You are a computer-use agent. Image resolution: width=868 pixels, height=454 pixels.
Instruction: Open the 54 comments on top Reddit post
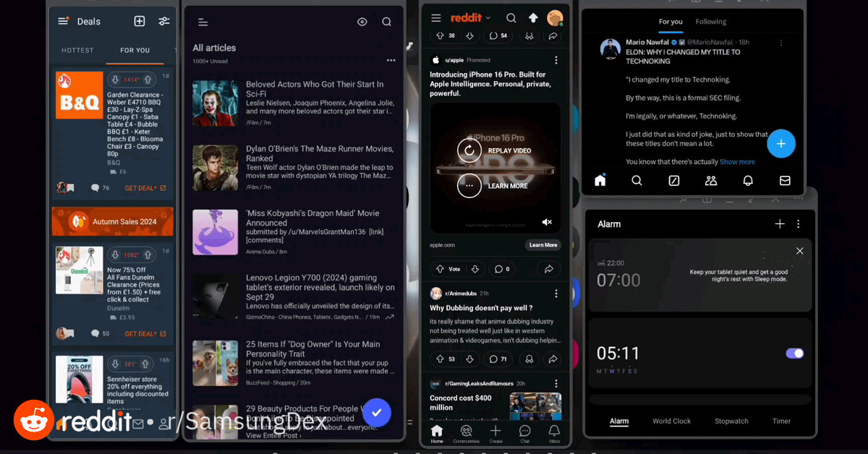click(498, 35)
